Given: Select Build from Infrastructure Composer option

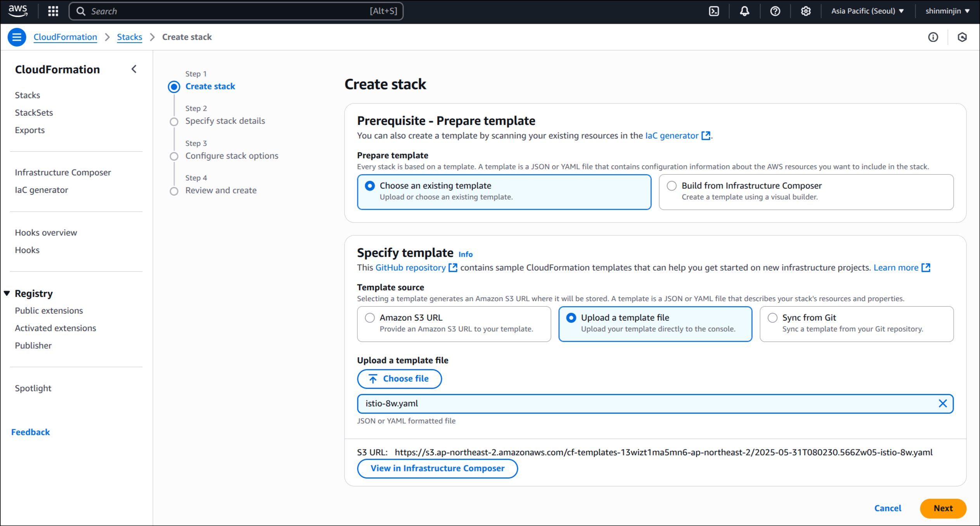Looking at the screenshot, I should pyautogui.click(x=806, y=192).
